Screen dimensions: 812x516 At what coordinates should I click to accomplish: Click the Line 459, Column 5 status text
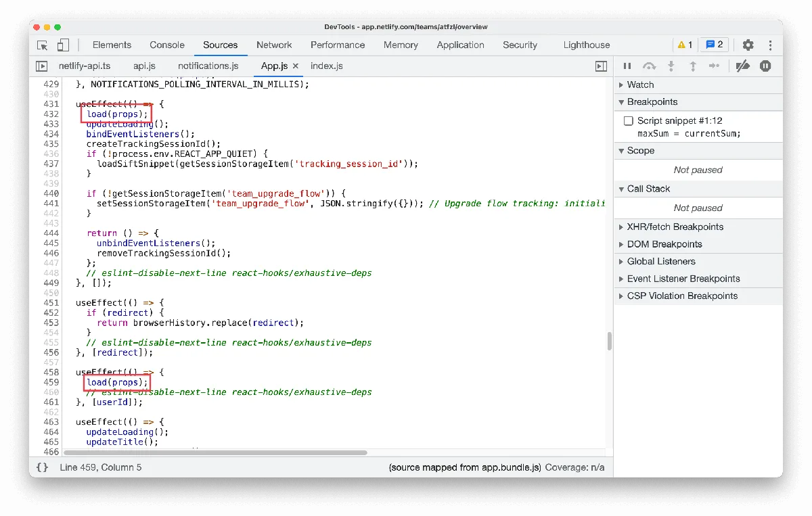point(101,467)
